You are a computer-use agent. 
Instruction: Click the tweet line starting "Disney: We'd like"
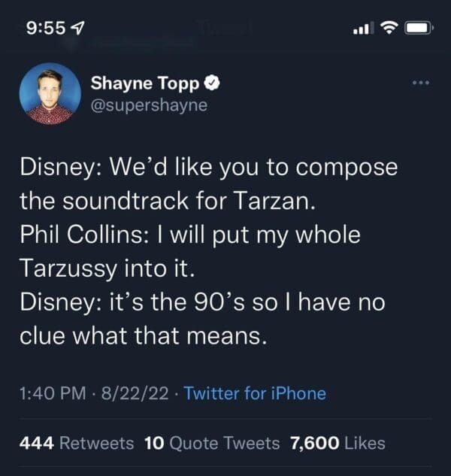click(208, 167)
